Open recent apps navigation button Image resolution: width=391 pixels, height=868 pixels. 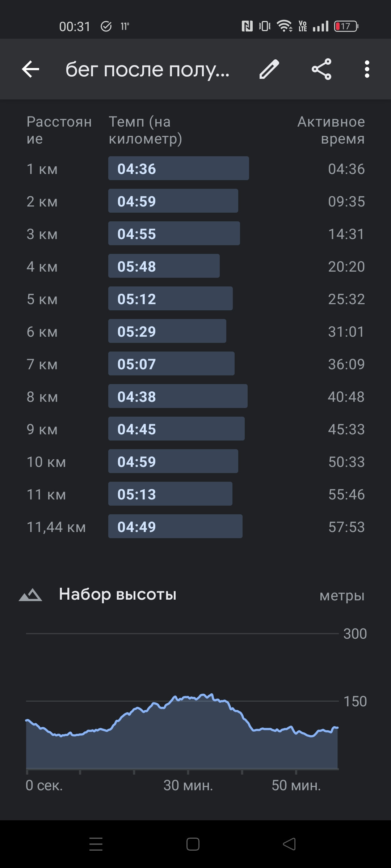(96, 844)
